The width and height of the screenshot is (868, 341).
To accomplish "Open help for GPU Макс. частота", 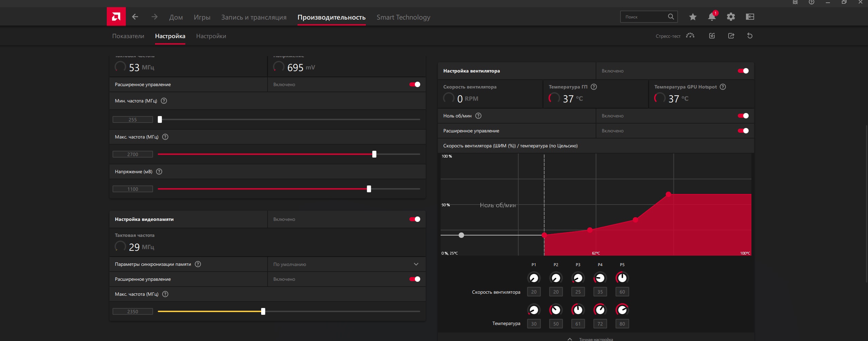I will 165,137.
